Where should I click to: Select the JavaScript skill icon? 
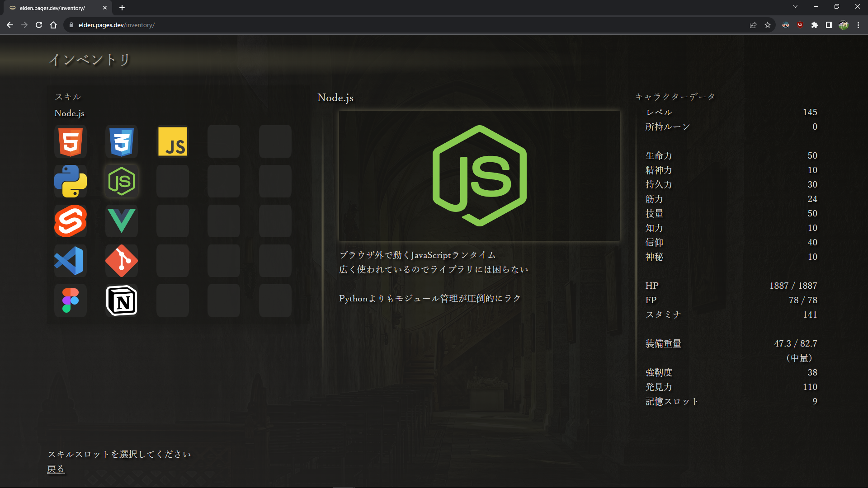173,142
